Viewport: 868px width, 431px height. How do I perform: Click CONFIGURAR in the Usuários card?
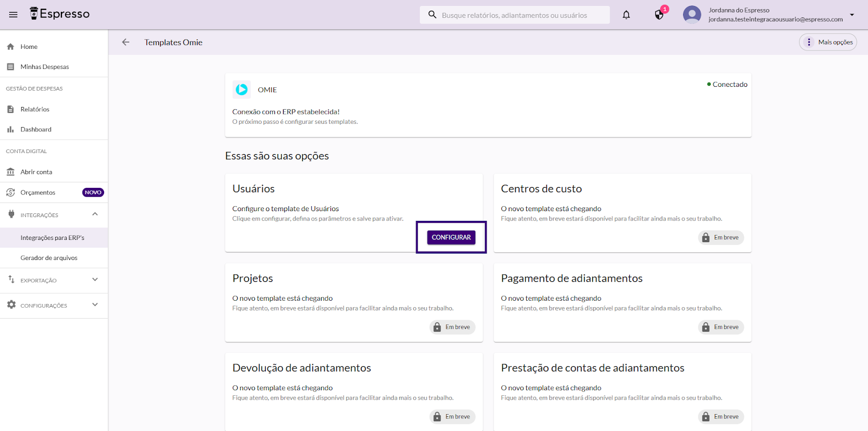[451, 237]
